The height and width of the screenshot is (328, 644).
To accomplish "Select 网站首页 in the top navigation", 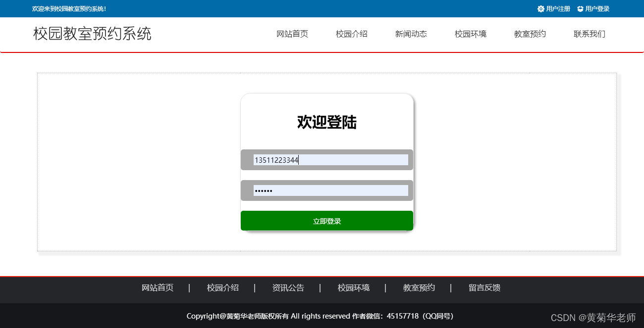I will [x=292, y=34].
